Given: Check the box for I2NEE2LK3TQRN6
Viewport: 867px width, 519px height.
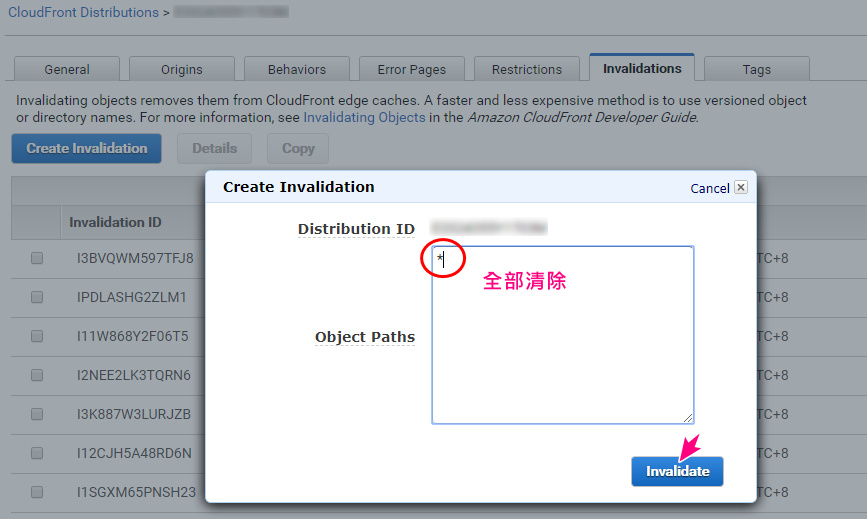Looking at the screenshot, I should 37,375.
